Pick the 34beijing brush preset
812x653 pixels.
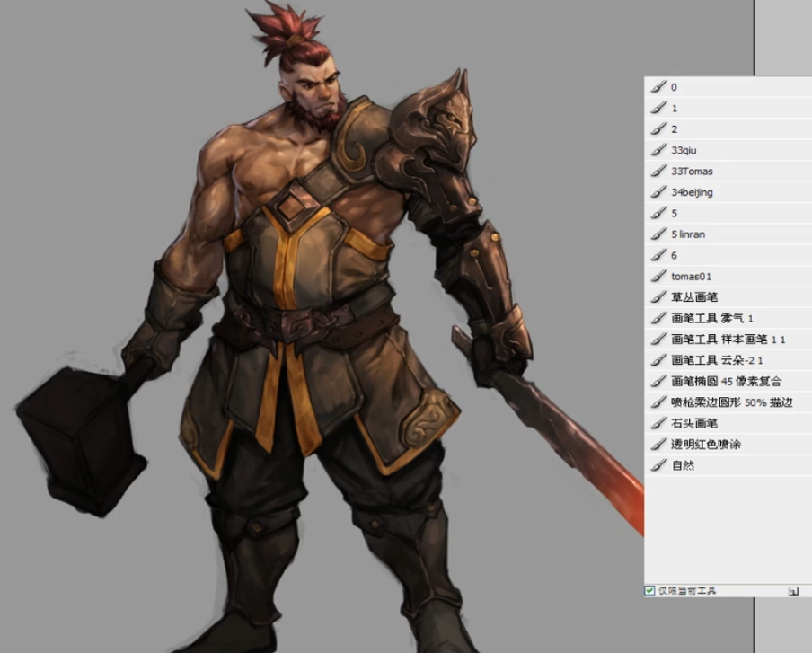pos(728,192)
